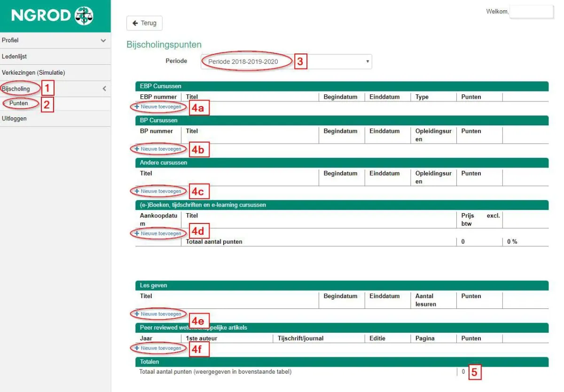
Task: Click the plus icon under Andere cursussen
Action: 137,191
